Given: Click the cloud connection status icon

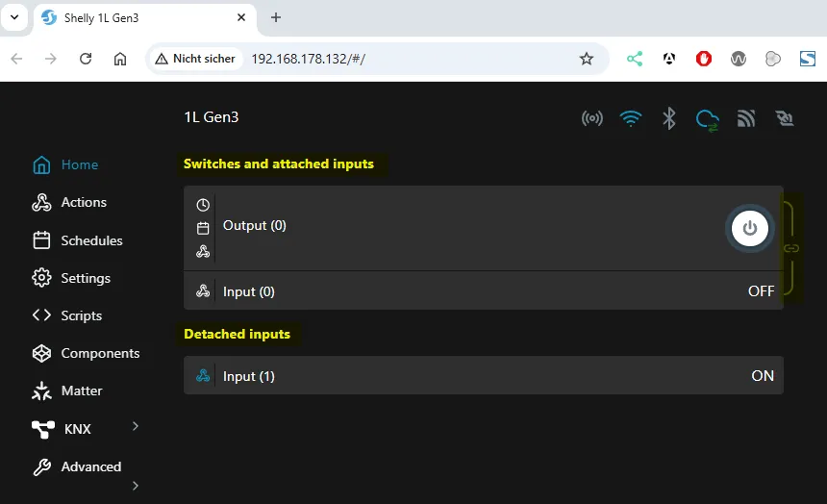Looking at the screenshot, I should point(708,119).
